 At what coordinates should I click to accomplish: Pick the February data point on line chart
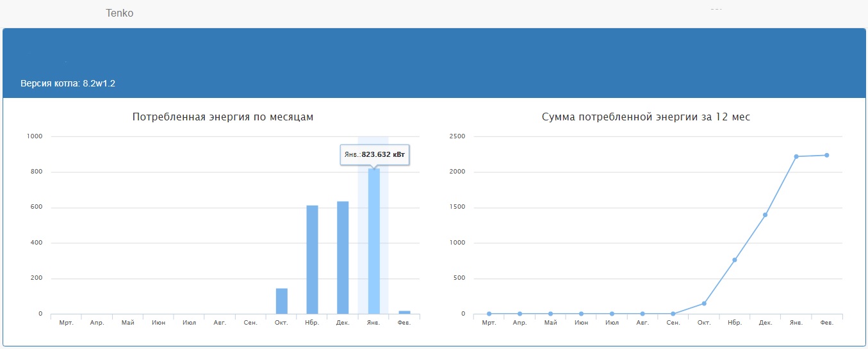(827, 155)
